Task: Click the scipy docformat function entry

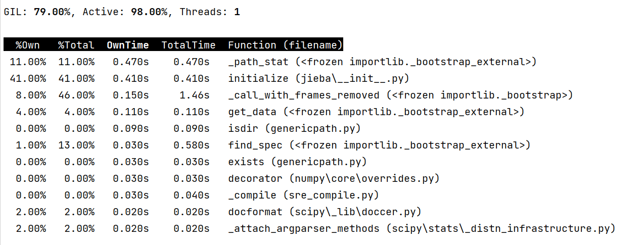Action: (x=325, y=212)
